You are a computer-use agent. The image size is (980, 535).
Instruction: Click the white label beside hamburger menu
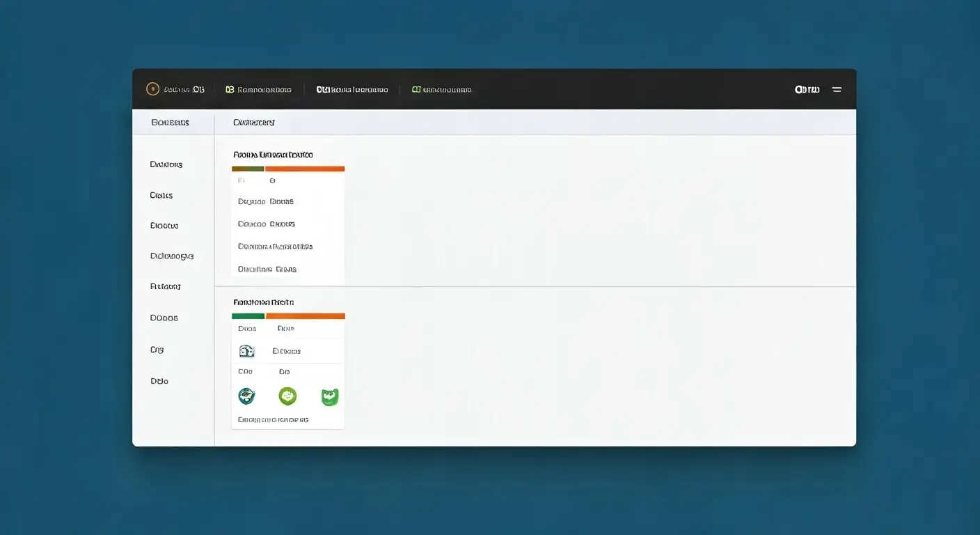(x=807, y=90)
